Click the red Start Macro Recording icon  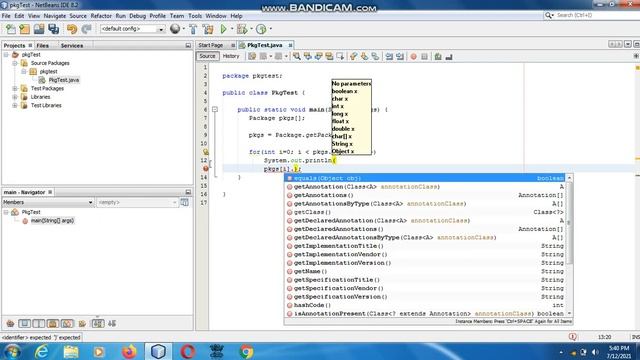[413, 57]
